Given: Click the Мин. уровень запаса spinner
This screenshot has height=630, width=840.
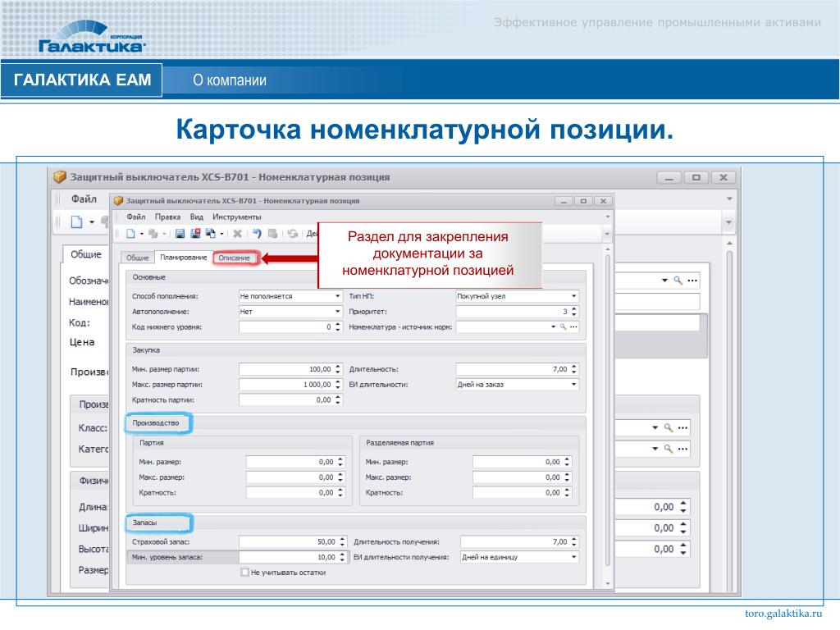Looking at the screenshot, I should [342, 557].
